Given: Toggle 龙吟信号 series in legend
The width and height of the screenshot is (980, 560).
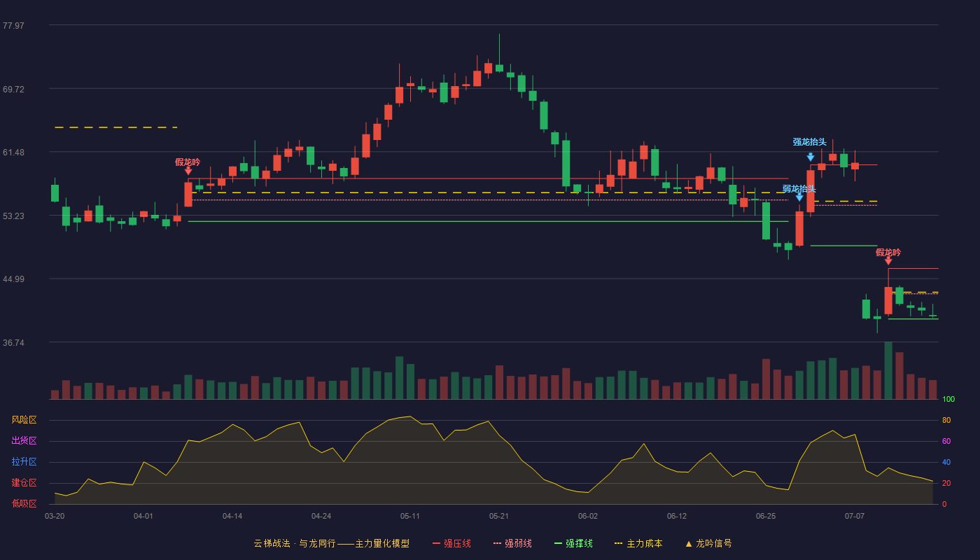Looking at the screenshot, I should coord(708,543).
